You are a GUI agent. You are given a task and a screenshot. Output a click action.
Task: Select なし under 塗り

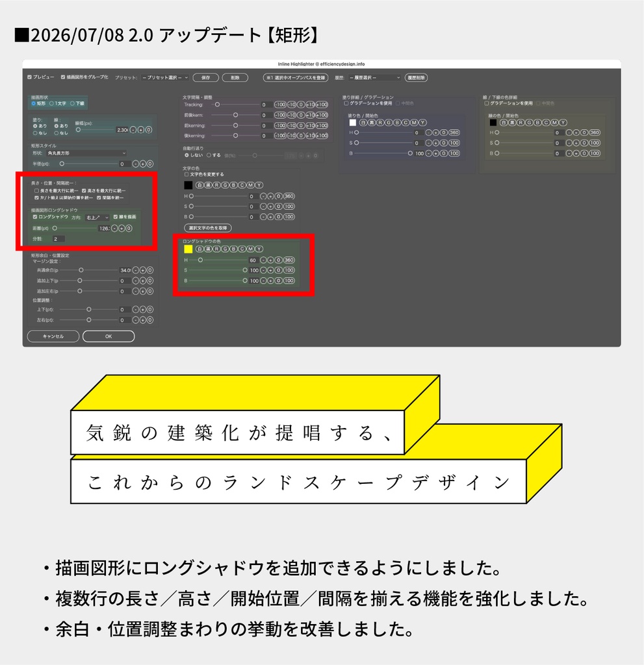(35, 133)
